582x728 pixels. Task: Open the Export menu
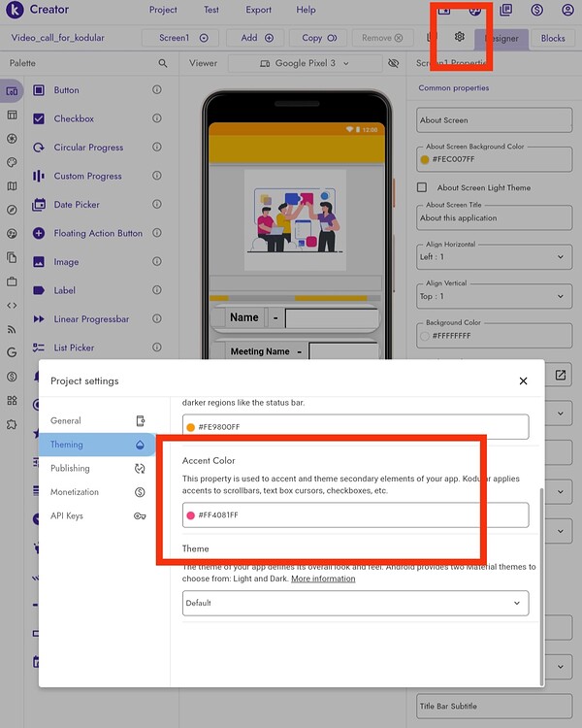259,10
